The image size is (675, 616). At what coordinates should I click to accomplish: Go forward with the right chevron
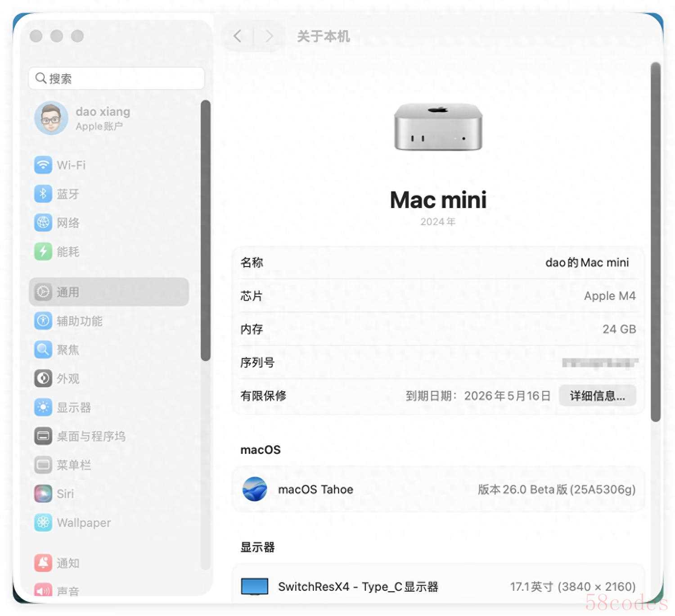click(x=269, y=36)
